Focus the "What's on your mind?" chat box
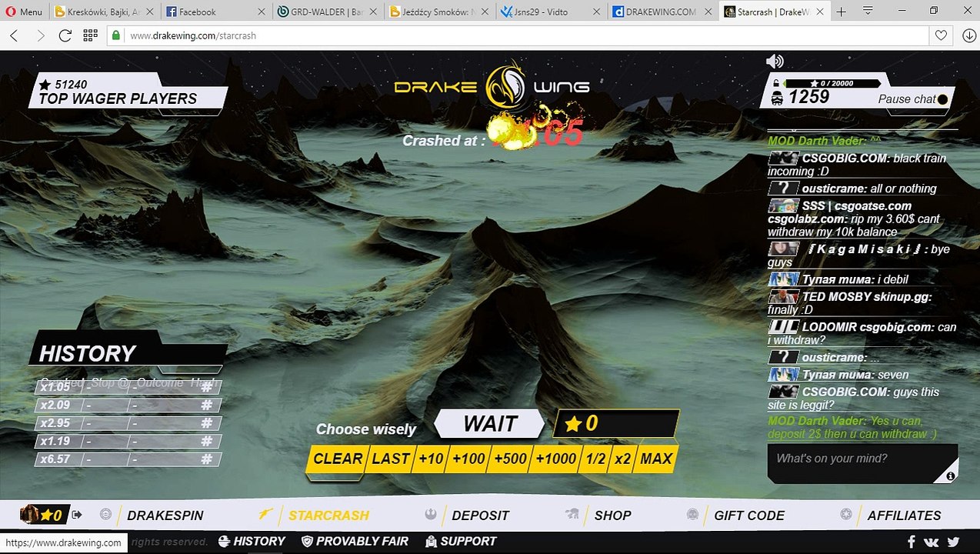 [x=862, y=463]
